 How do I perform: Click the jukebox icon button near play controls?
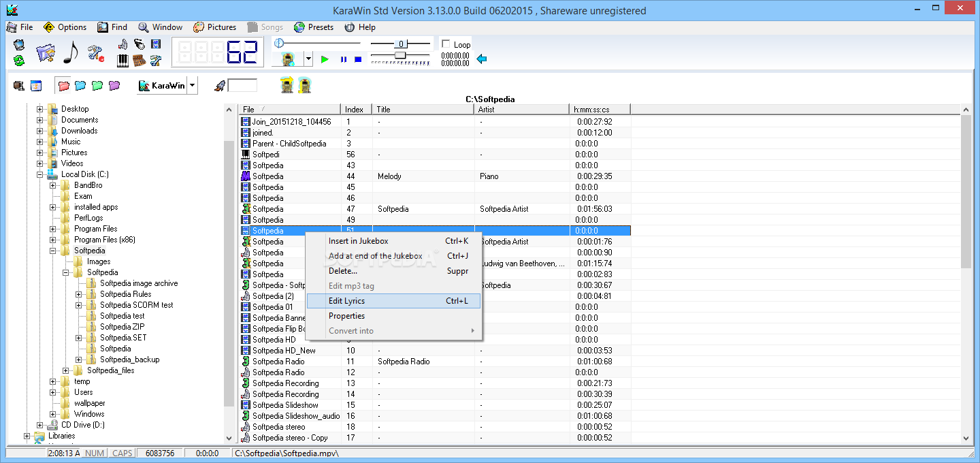tap(289, 59)
